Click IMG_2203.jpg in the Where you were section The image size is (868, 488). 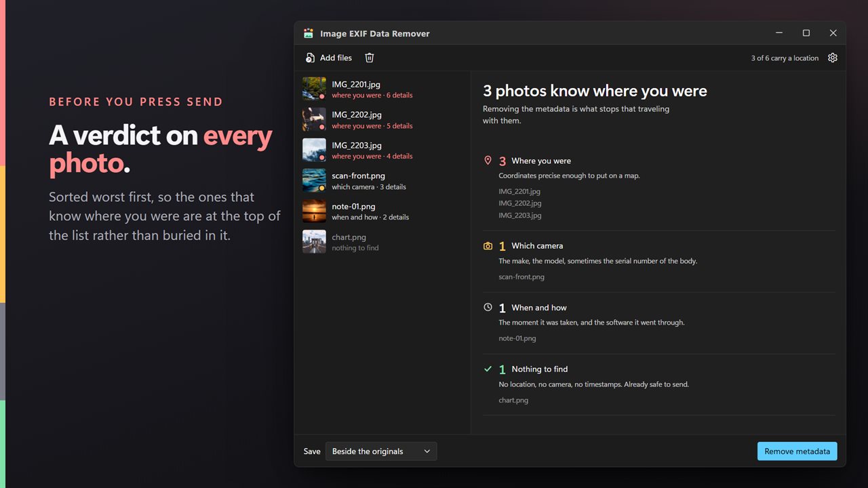520,216
